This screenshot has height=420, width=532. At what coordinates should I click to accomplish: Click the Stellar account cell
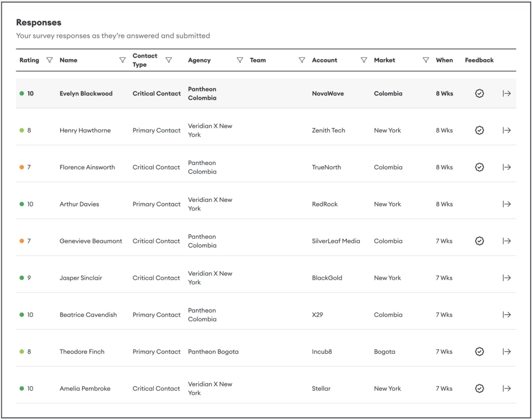pos(321,389)
